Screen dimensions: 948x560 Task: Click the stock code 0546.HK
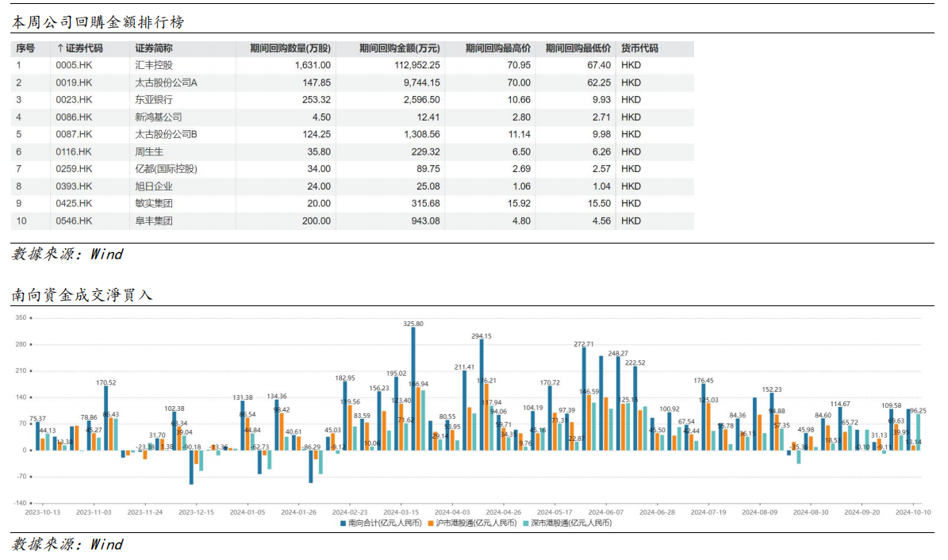74,221
